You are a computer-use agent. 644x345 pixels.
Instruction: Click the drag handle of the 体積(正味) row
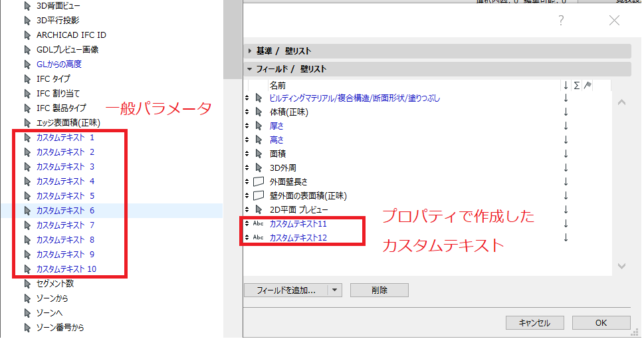[x=247, y=112]
